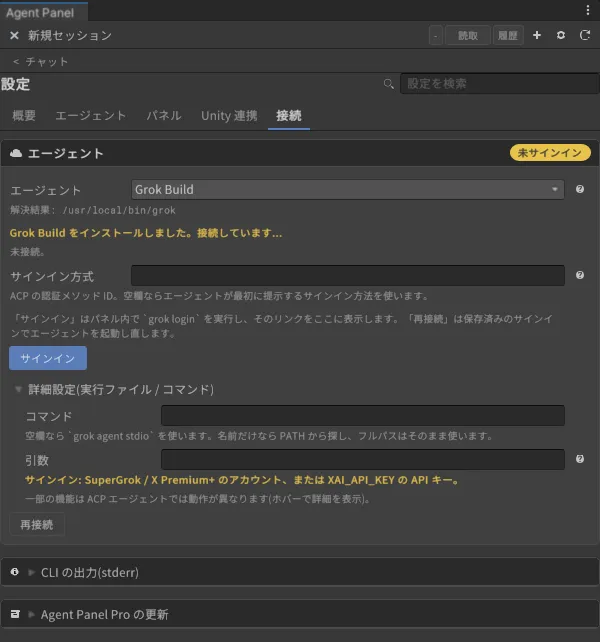Viewport: 600px width, 642px height.
Task: Click the plus icon to add session
Action: (x=537, y=35)
